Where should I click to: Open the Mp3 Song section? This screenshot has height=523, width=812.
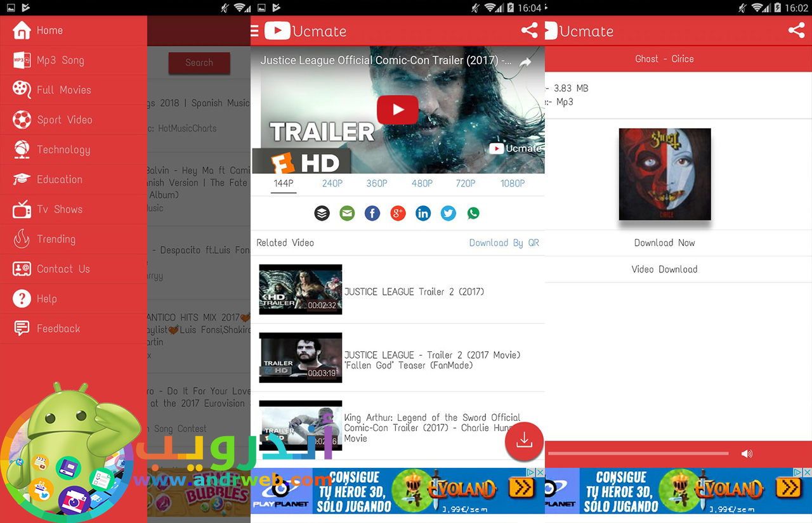tap(74, 60)
